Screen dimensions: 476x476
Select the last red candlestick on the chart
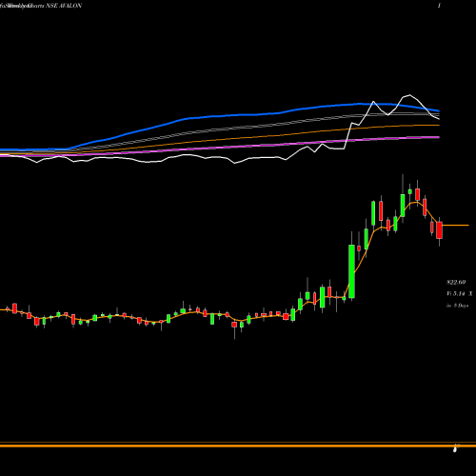coord(439,230)
